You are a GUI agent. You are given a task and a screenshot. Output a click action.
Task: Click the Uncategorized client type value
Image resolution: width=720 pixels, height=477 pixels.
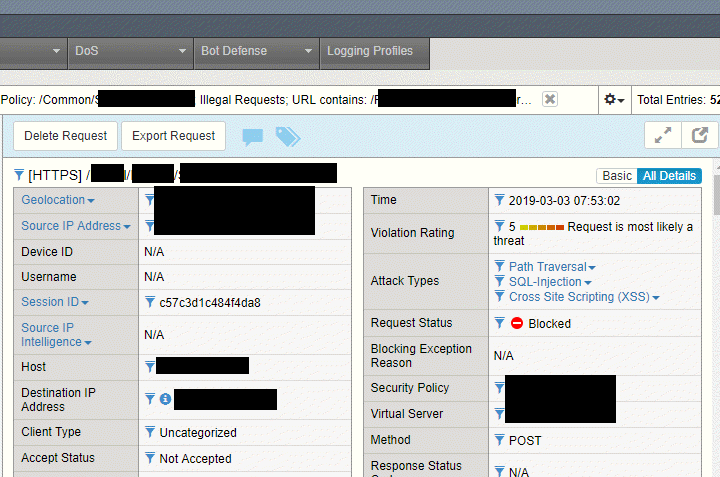click(198, 432)
